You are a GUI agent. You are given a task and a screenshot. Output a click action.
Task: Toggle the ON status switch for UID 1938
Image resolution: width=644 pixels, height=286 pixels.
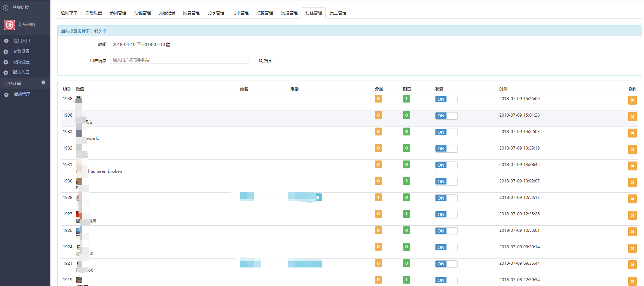pos(446,99)
